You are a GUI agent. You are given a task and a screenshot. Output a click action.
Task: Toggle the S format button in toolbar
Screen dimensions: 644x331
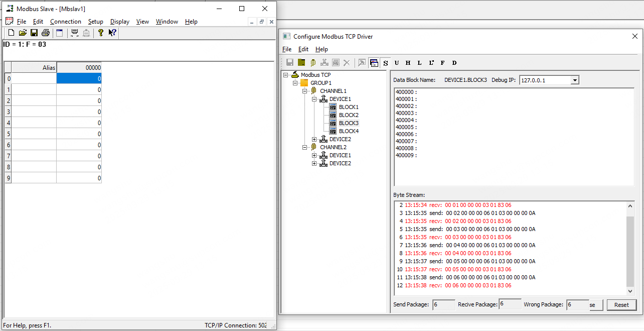386,63
